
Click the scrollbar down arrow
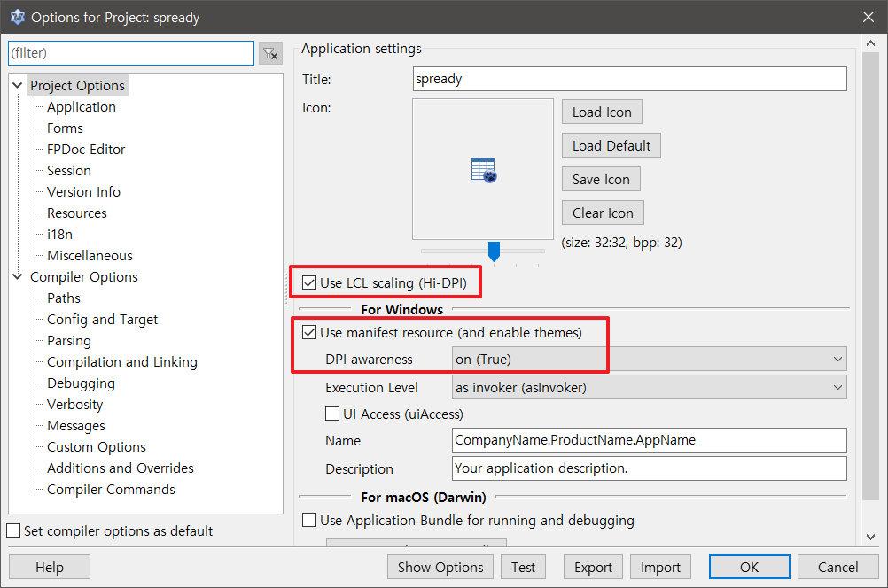(871, 537)
